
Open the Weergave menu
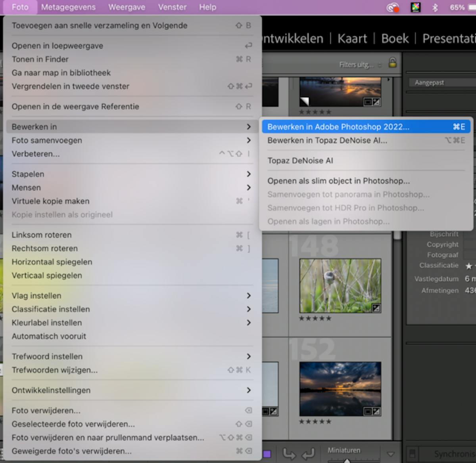[127, 7]
